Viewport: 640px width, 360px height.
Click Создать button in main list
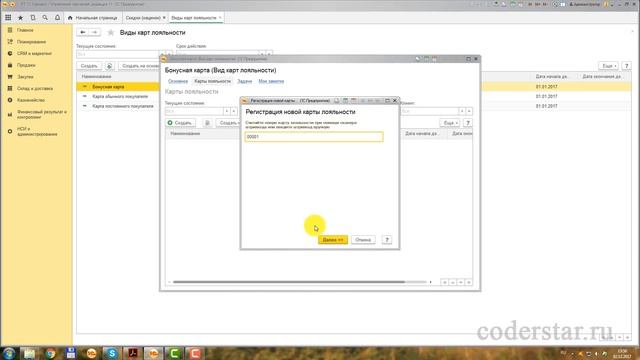coord(89,66)
